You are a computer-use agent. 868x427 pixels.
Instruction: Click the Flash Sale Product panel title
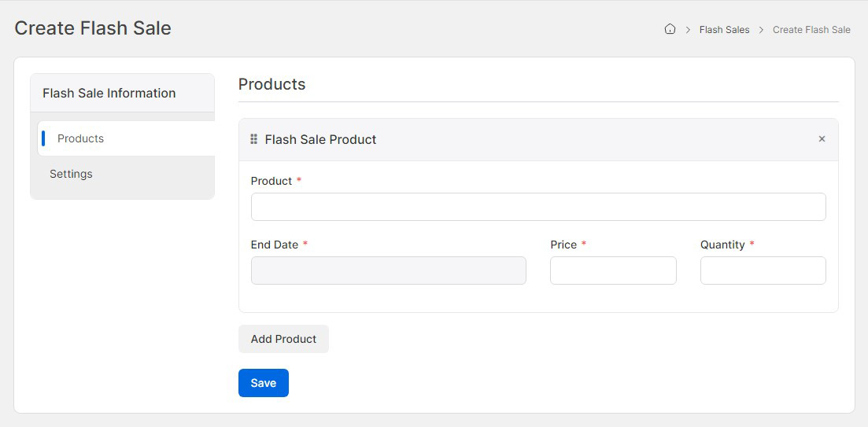click(320, 139)
